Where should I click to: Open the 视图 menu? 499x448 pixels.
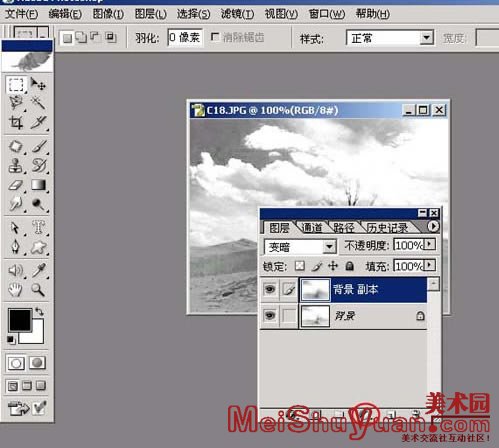tap(281, 14)
